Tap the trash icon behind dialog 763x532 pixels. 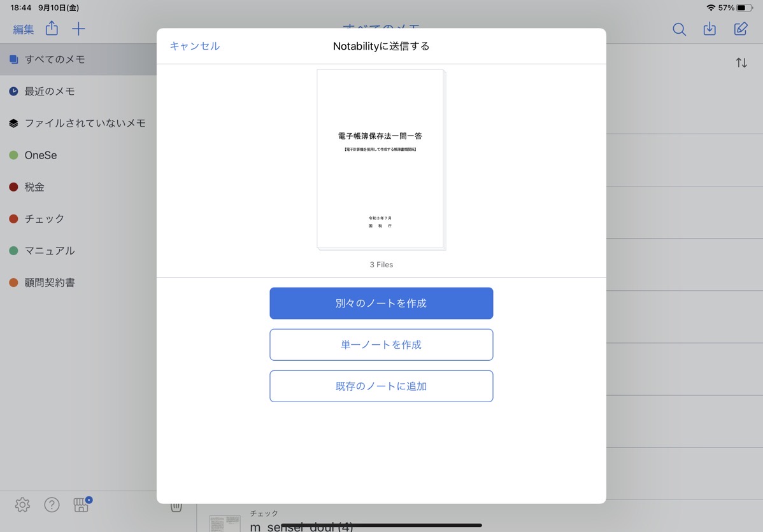click(176, 507)
